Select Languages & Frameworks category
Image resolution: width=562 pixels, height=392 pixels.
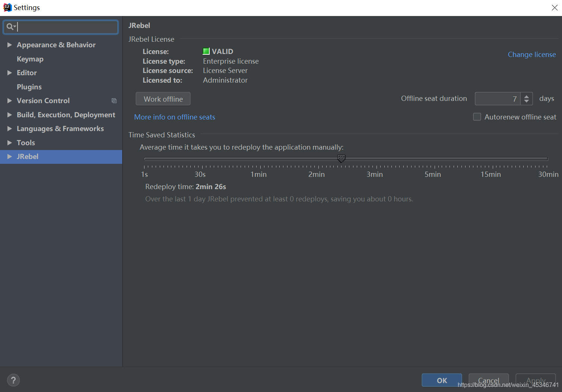click(x=60, y=128)
